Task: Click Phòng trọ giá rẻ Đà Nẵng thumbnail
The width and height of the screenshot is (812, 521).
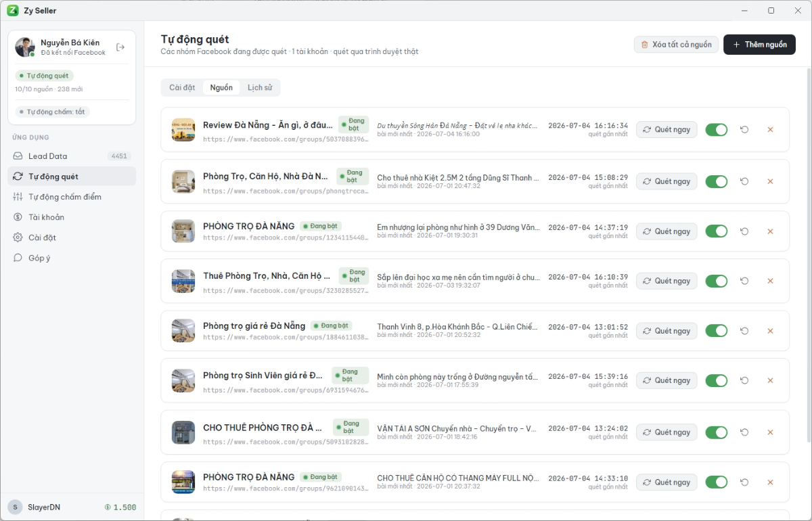Action: tap(183, 331)
